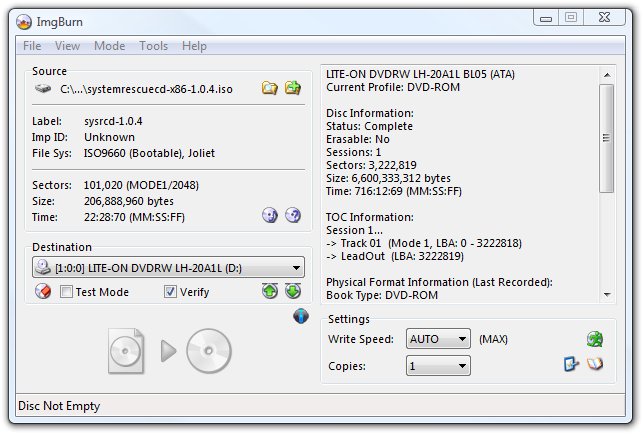Enable the Test Mode checkbox
The height and width of the screenshot is (434, 643).
pos(66,292)
